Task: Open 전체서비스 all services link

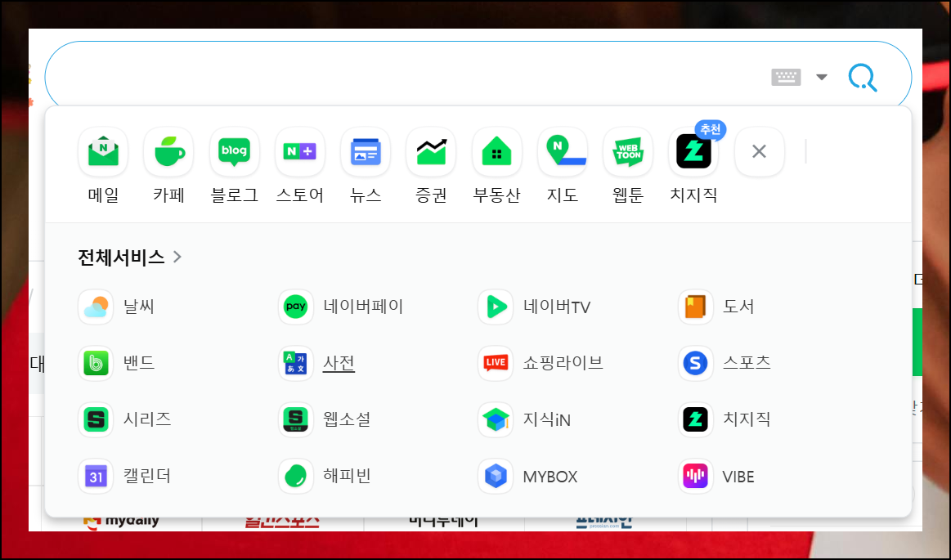Action: point(121,257)
